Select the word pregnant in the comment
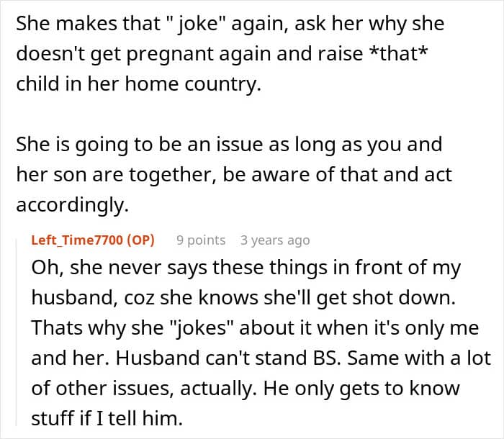504x439 pixels. (169, 54)
